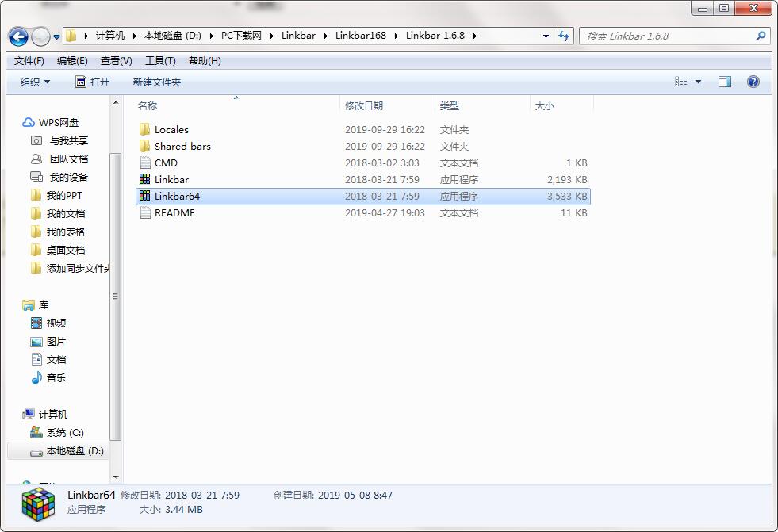Screen dimensions: 778x532
Task: Click the Forward navigation arrow
Action: click(40, 36)
